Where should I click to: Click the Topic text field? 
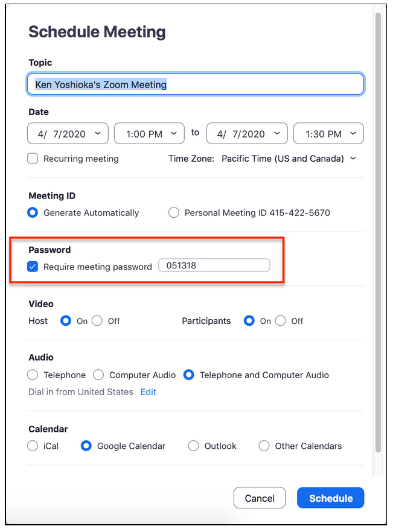point(195,84)
